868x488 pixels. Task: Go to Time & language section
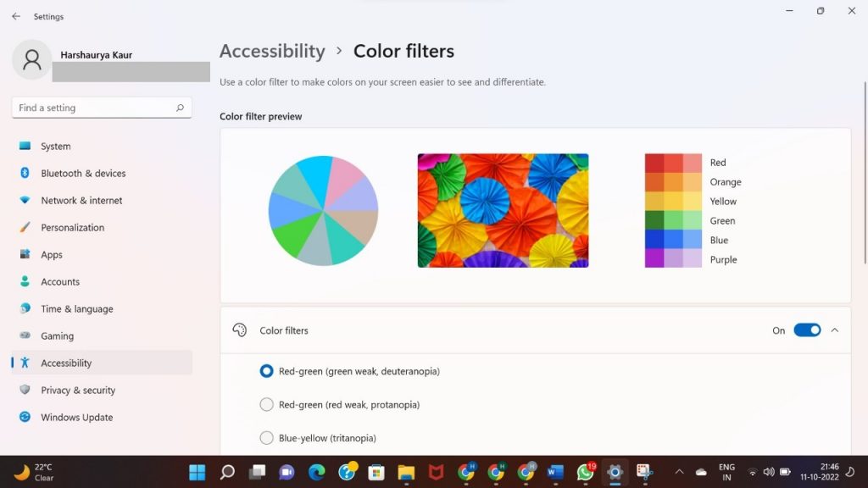pos(76,308)
